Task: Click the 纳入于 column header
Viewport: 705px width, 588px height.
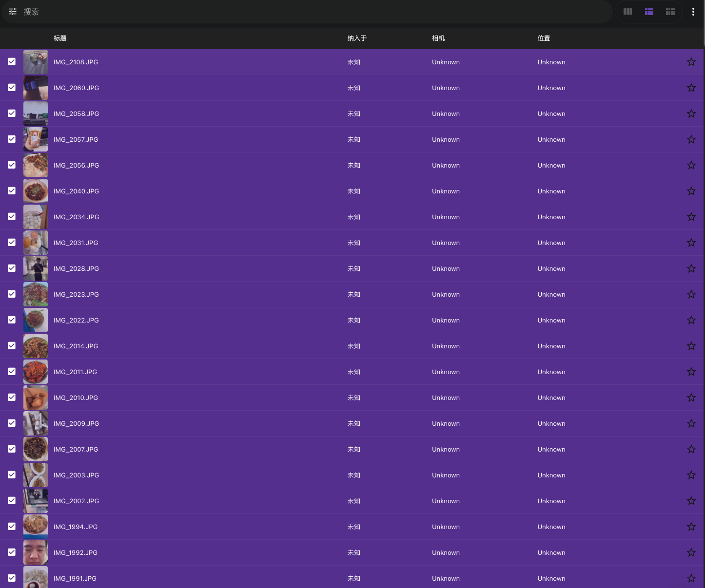Action: (x=357, y=38)
